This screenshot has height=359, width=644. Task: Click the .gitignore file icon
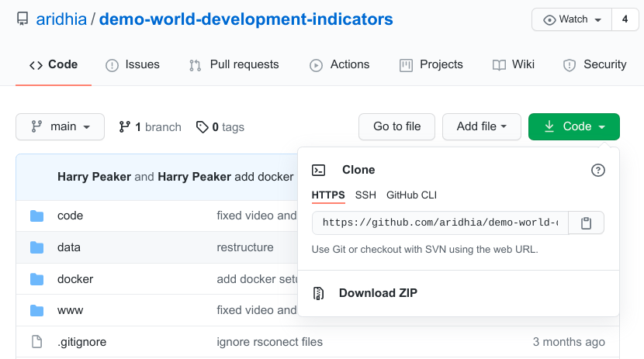coord(36,342)
